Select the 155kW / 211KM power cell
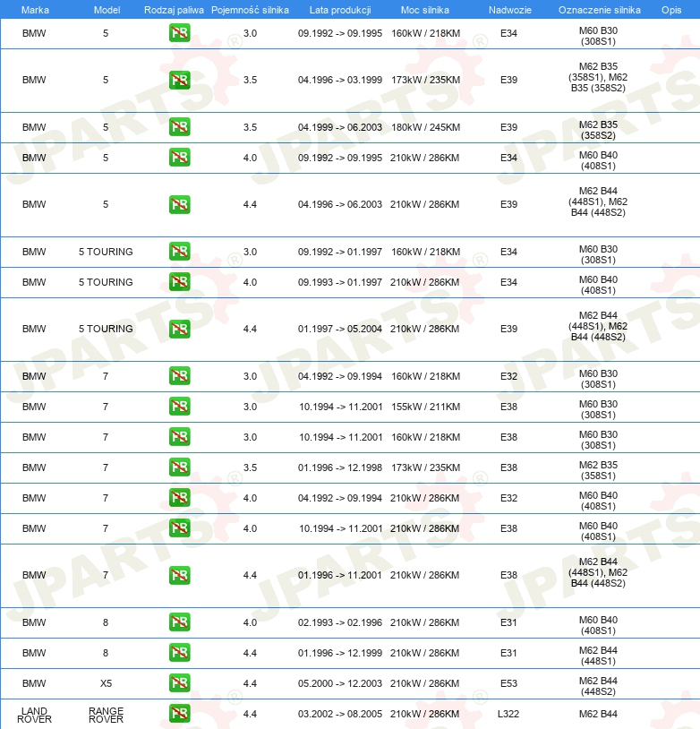This screenshot has height=729, width=700. click(x=425, y=407)
